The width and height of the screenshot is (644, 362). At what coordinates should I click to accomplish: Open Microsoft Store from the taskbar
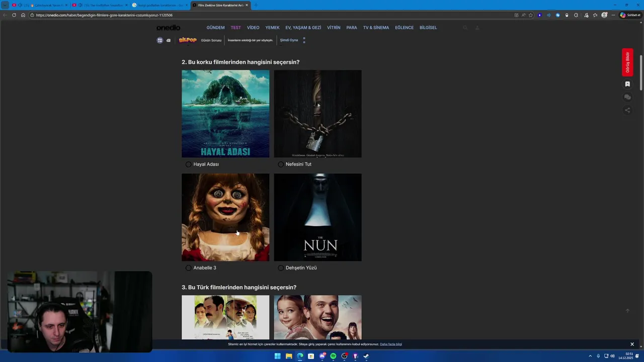pyautogui.click(x=311, y=356)
